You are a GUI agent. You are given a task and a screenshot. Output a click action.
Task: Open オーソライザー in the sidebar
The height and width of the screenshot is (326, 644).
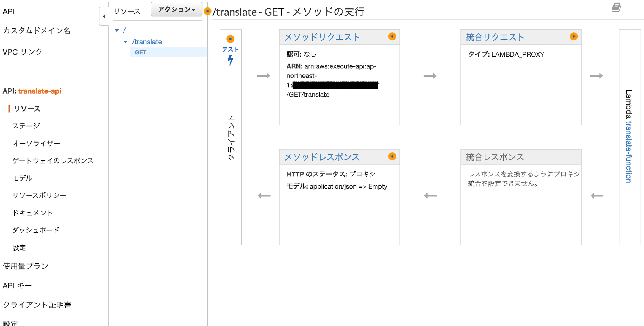pyautogui.click(x=36, y=143)
